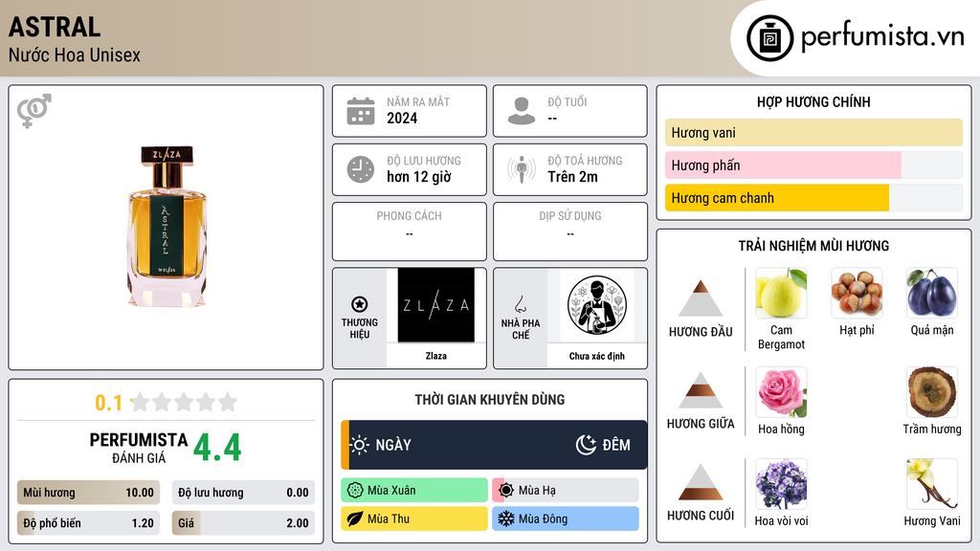Click the Hoa hồng note image
Viewport: 980px width, 551px height.
coord(781,392)
